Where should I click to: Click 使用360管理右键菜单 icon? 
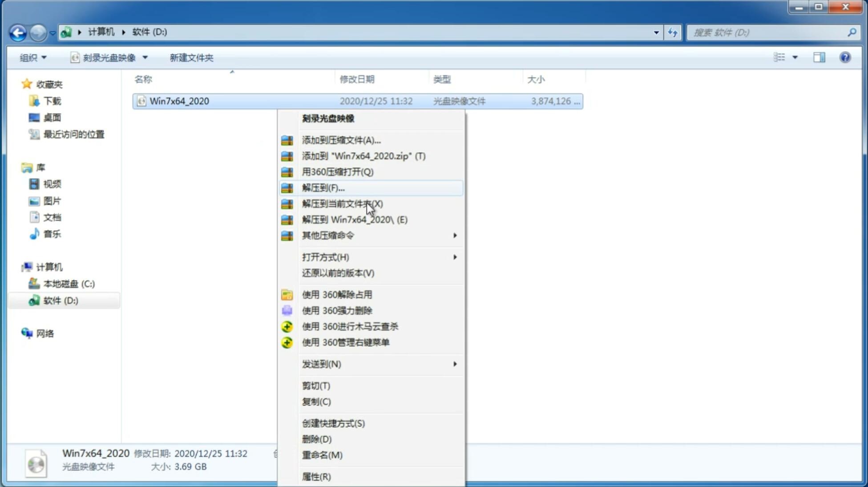(x=287, y=342)
